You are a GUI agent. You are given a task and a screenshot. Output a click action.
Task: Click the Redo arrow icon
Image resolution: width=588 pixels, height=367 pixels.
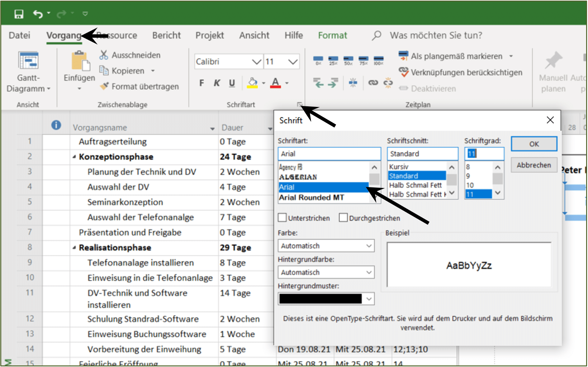pos(61,14)
